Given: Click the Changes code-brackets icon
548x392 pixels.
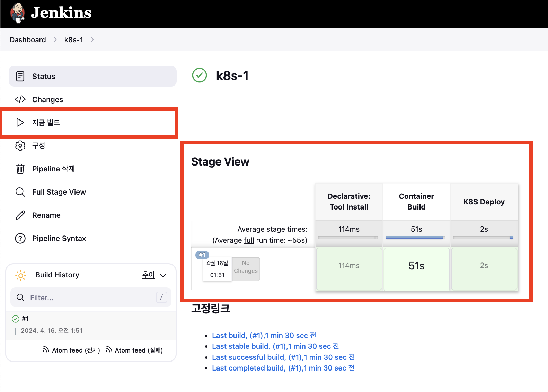Looking at the screenshot, I should coord(20,99).
